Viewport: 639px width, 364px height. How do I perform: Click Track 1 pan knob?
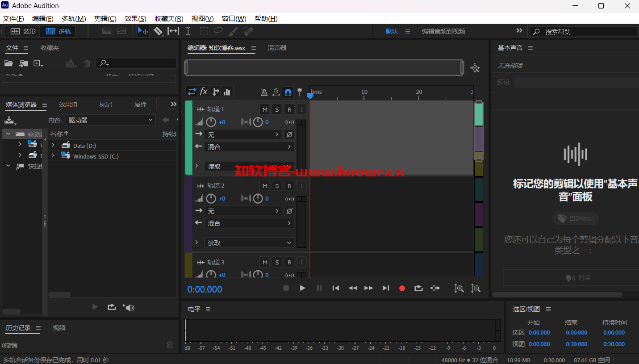[258, 122]
